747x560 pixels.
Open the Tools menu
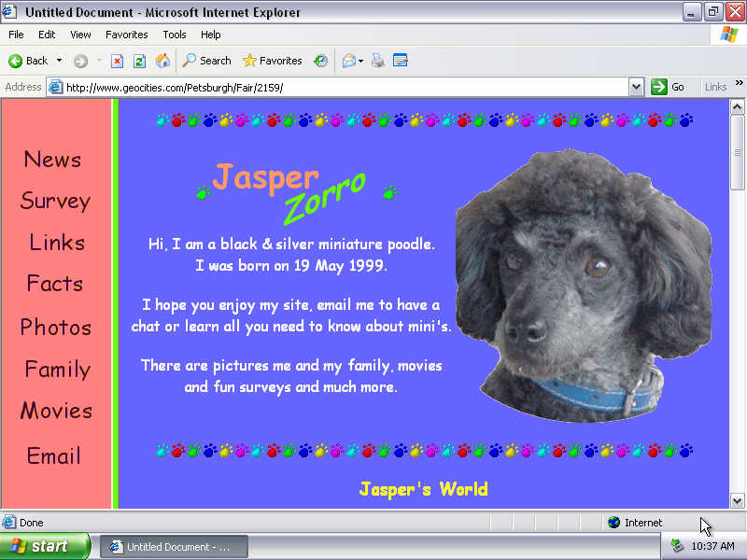tap(175, 35)
